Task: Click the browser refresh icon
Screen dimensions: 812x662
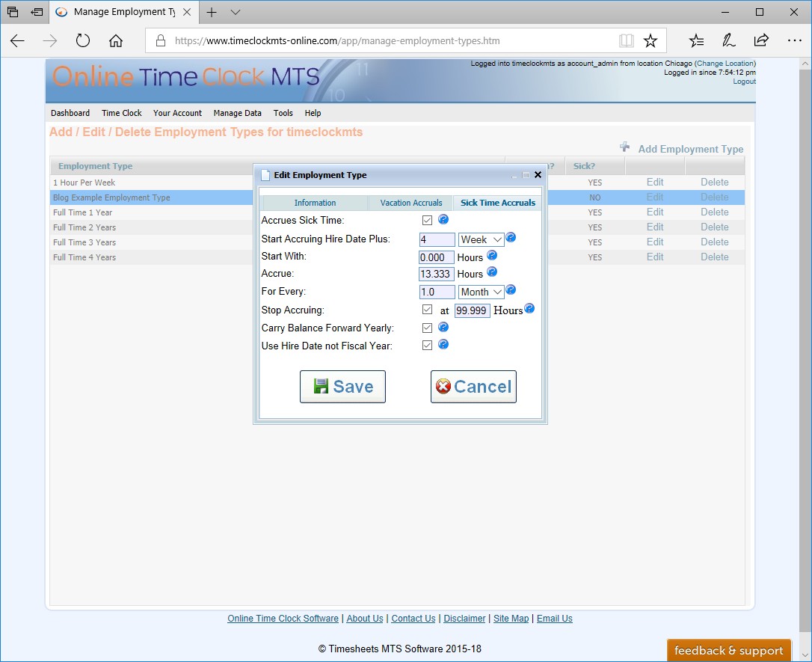Action: tap(83, 41)
